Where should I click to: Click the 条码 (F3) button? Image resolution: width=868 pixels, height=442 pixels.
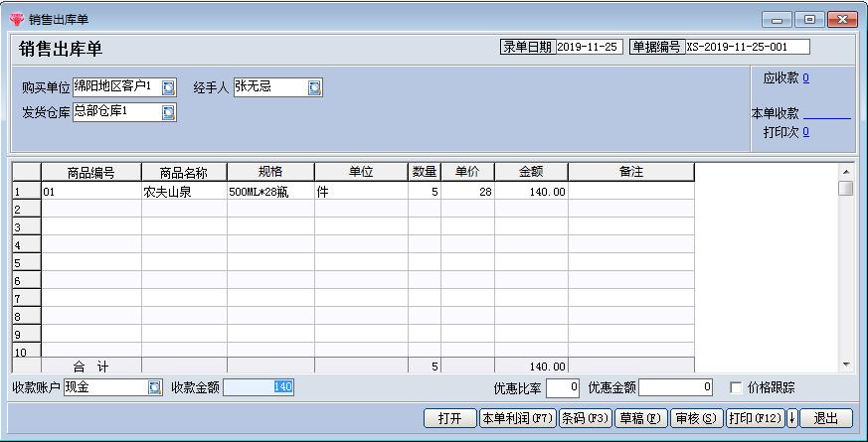point(585,418)
